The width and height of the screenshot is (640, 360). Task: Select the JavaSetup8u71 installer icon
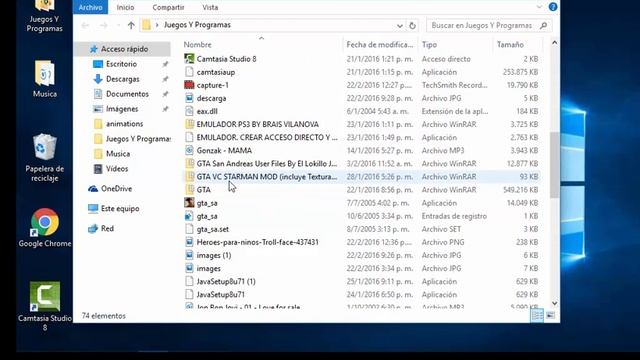[189, 294]
